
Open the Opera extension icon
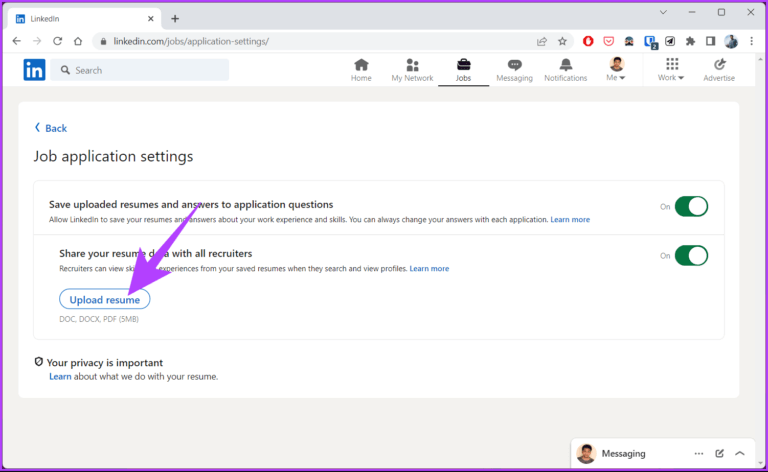(588, 41)
